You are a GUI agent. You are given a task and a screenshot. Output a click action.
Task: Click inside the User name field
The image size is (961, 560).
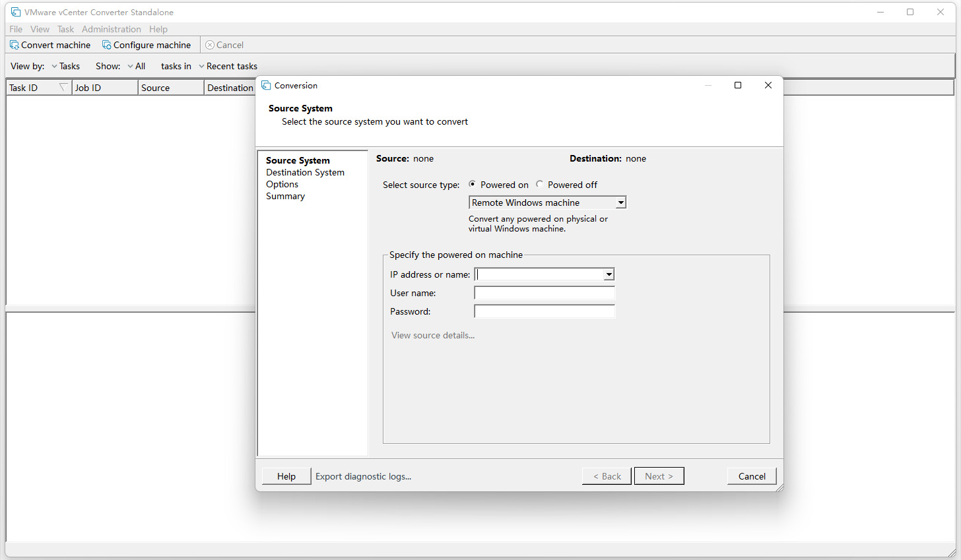[x=544, y=292]
